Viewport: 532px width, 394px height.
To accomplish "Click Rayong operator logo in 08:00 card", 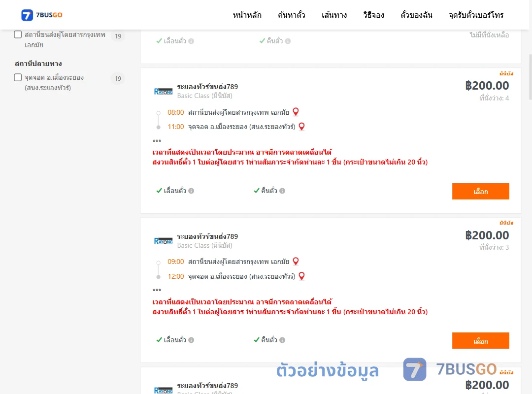I will tap(163, 91).
